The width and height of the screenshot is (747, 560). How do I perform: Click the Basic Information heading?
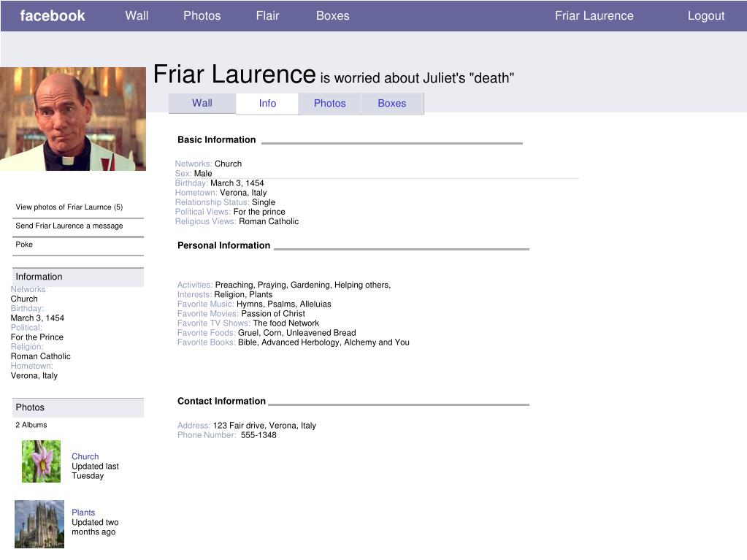tap(217, 139)
